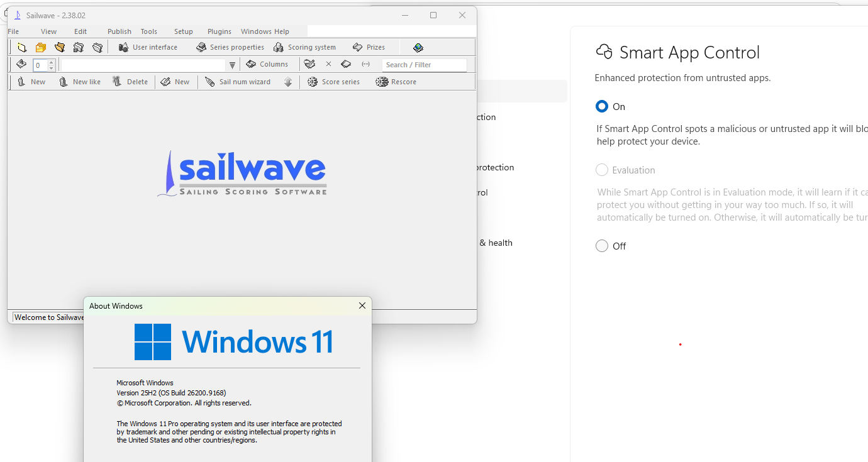Screen dimensions: 868x462
Task: Click the checkmarks icon right of Columns
Action: pyautogui.click(x=309, y=64)
